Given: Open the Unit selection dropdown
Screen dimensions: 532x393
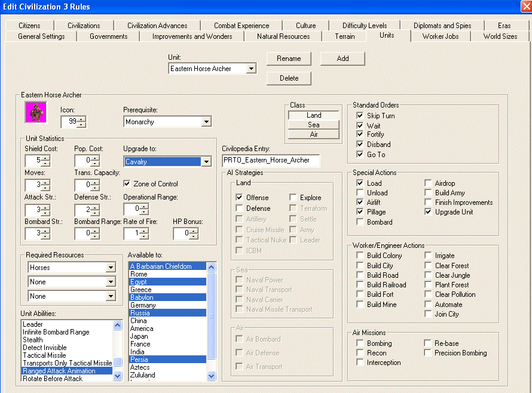Looking at the screenshot, I should (250, 69).
